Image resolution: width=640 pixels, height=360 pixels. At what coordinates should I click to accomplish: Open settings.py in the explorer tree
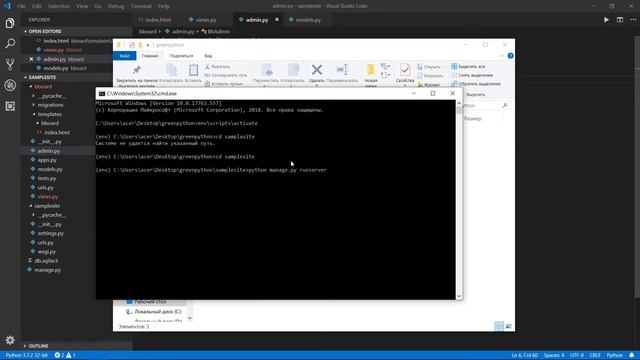(x=51, y=233)
